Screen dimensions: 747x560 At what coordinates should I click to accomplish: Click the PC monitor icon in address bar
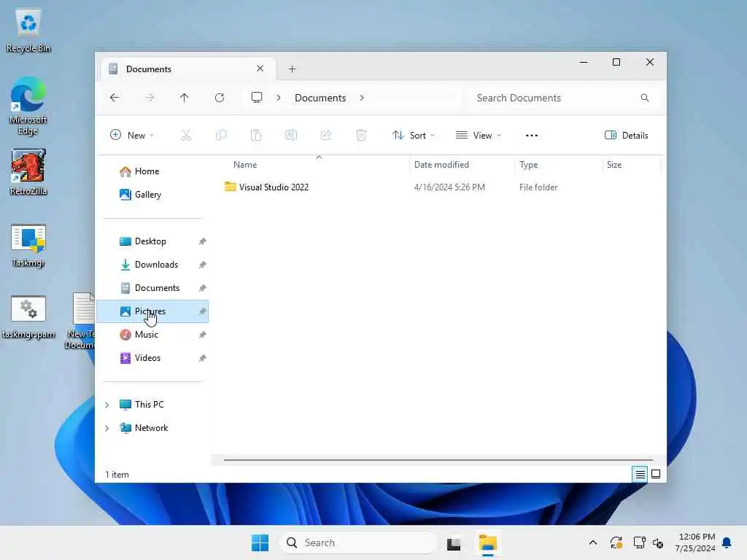tap(257, 98)
